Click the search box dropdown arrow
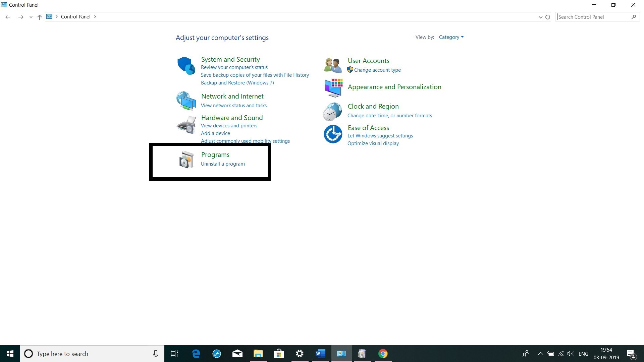 click(x=540, y=17)
